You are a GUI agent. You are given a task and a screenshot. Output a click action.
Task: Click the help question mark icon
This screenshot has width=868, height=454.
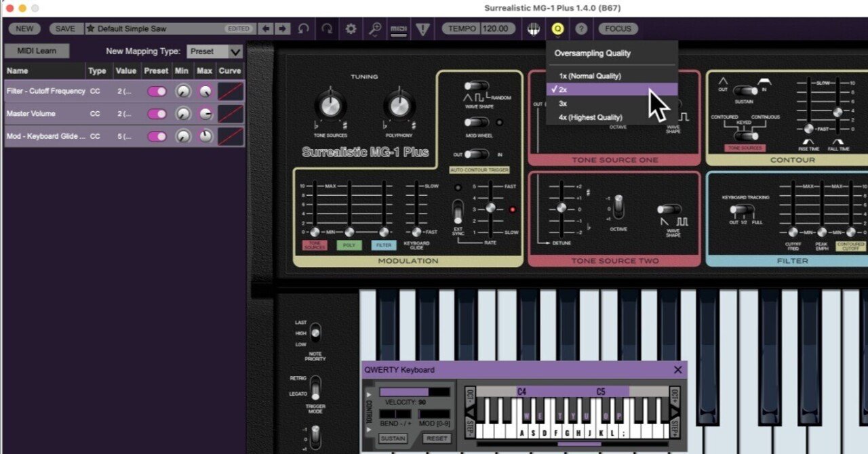[581, 28]
